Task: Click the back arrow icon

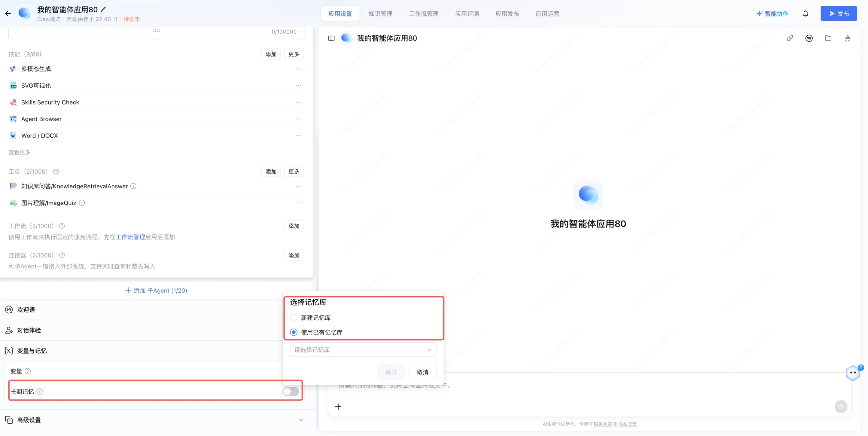Action: coord(8,14)
